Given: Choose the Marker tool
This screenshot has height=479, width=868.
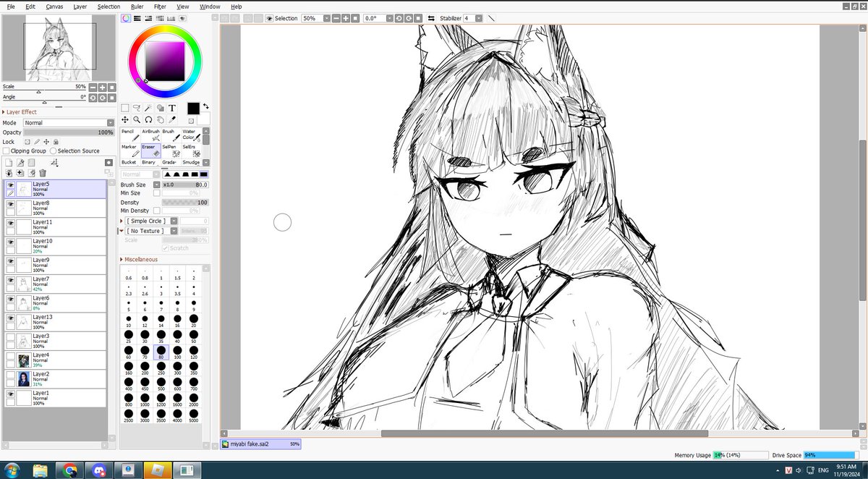Looking at the screenshot, I should click(129, 151).
